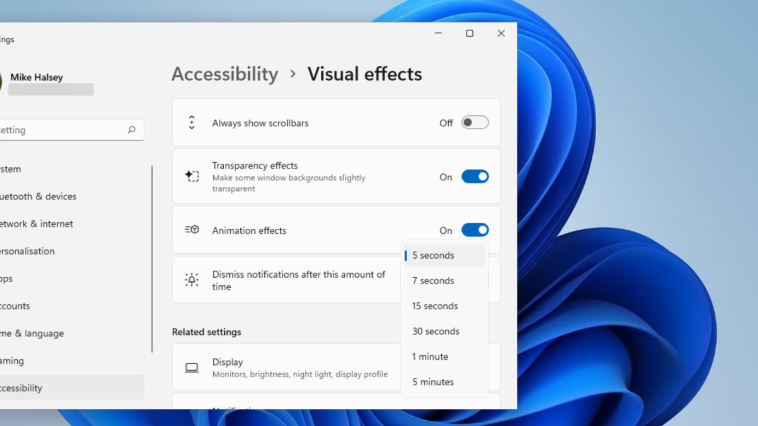The height and width of the screenshot is (426, 758).
Task: Click the Always show scrollbars label
Action: point(260,123)
